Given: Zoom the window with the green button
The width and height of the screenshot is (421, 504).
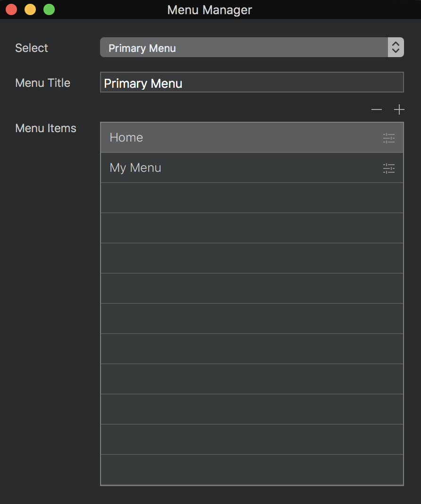Looking at the screenshot, I should pyautogui.click(x=49, y=9).
